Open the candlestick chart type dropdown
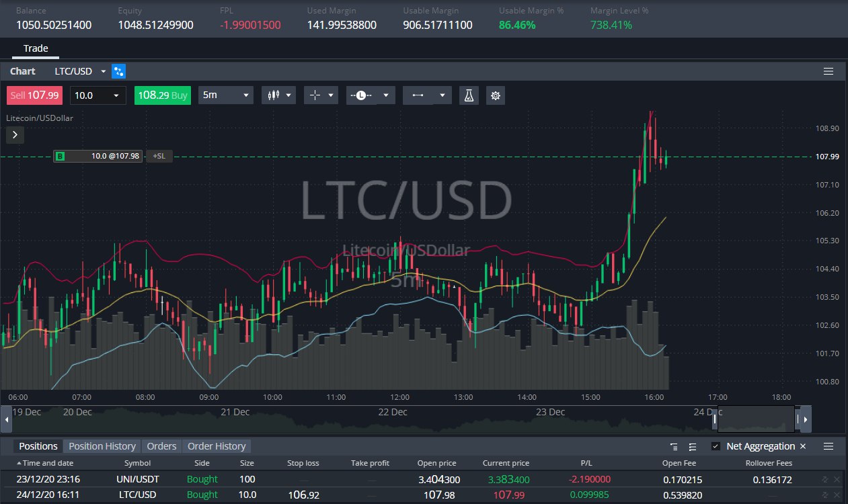The image size is (848, 504). [x=278, y=95]
